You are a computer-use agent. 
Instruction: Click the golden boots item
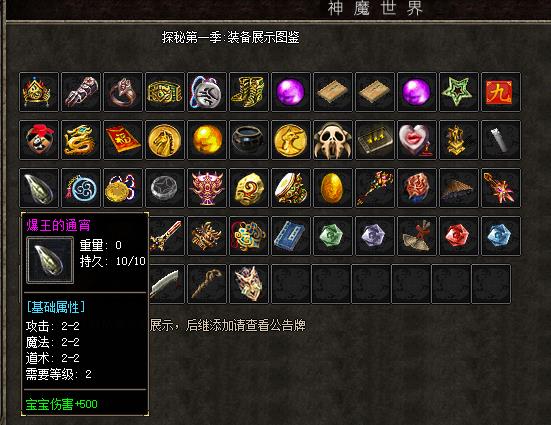click(x=249, y=92)
